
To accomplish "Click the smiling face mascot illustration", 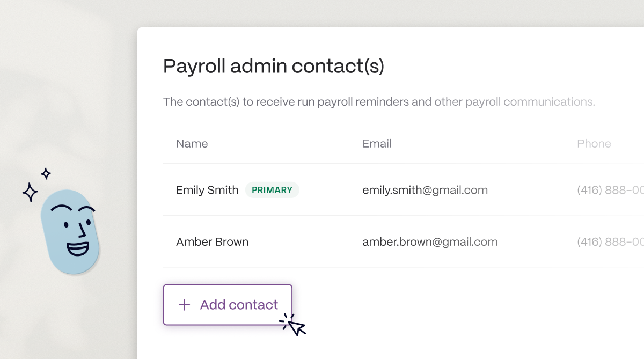I will pyautogui.click(x=70, y=231).
